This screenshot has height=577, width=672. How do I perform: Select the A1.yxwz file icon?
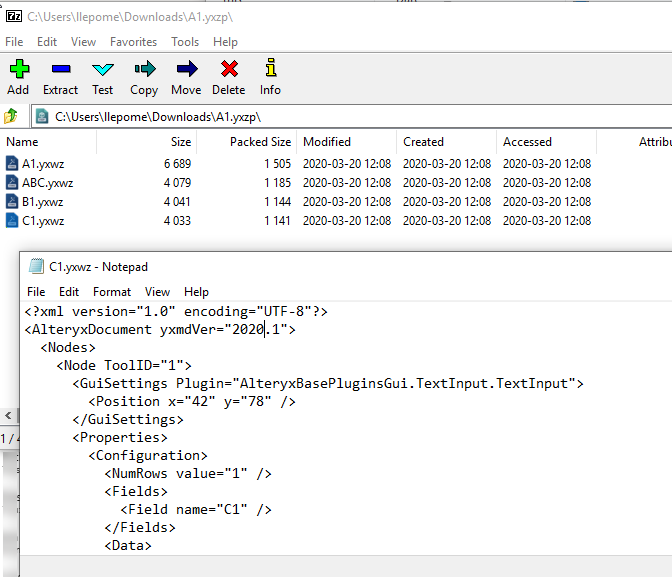pos(12,163)
